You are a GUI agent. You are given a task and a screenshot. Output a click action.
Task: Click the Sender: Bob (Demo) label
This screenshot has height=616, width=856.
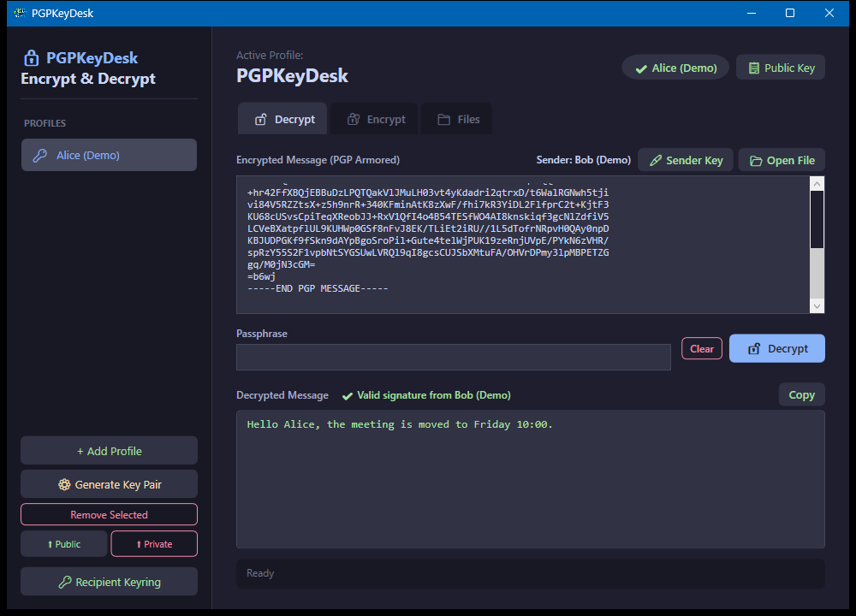click(x=583, y=160)
